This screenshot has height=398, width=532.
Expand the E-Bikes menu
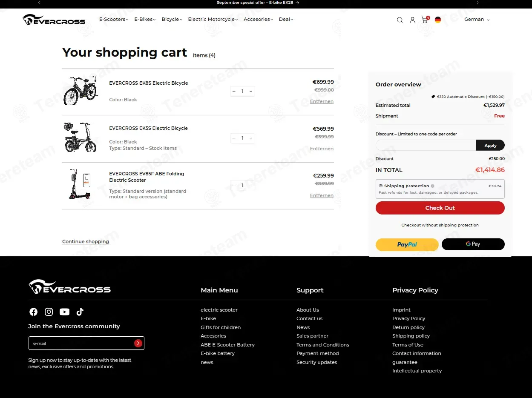[145, 19]
